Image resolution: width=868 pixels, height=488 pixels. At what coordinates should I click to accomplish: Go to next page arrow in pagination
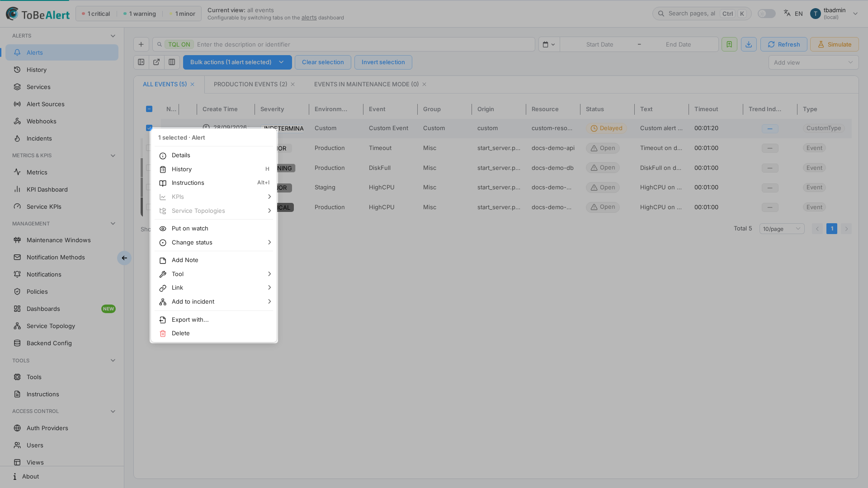coord(846,229)
